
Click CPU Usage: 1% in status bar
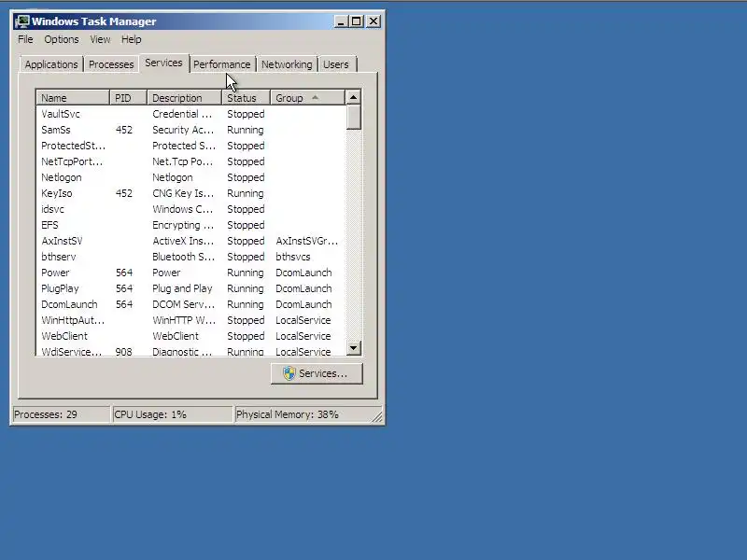[x=150, y=414]
